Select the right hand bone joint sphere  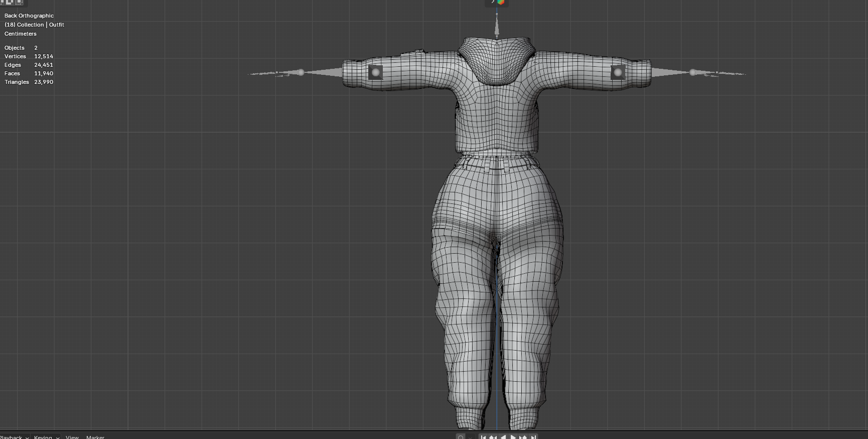(693, 73)
